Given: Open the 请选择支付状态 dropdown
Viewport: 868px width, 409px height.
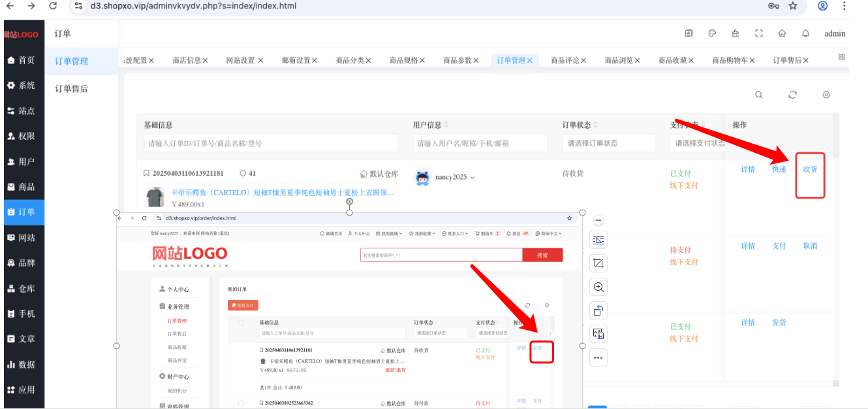Looking at the screenshot, I should coord(697,143).
